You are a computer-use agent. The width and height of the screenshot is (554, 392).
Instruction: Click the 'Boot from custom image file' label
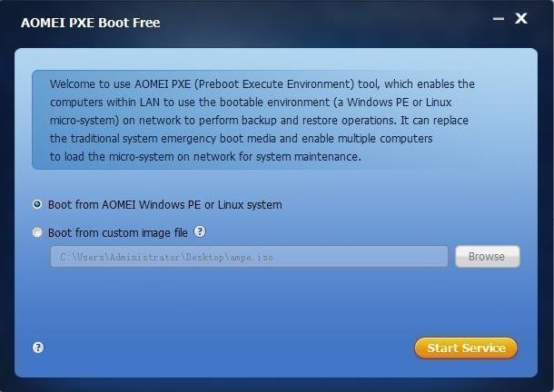117,233
